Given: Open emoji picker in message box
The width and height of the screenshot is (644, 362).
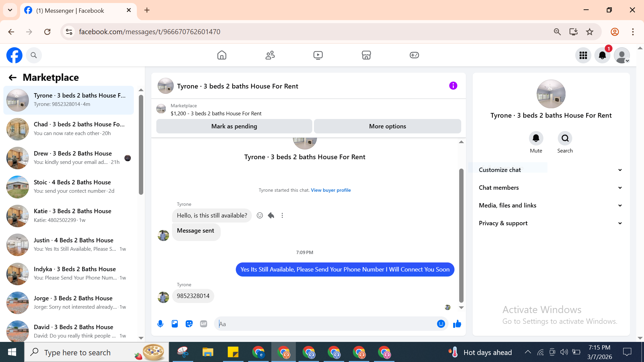Looking at the screenshot, I should point(441,324).
